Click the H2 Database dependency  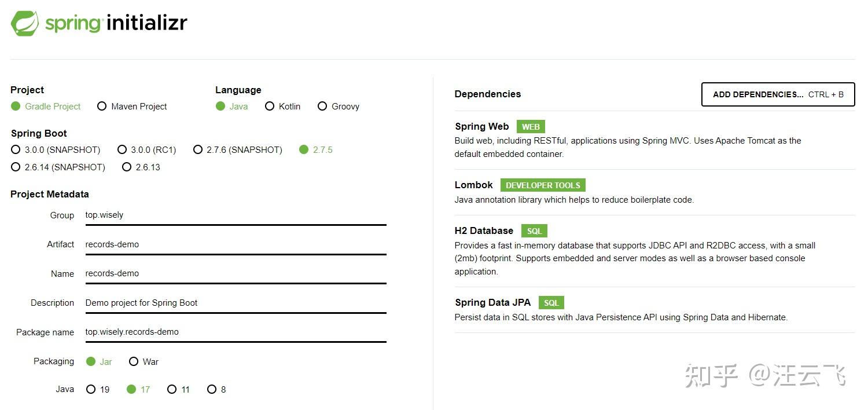(484, 231)
